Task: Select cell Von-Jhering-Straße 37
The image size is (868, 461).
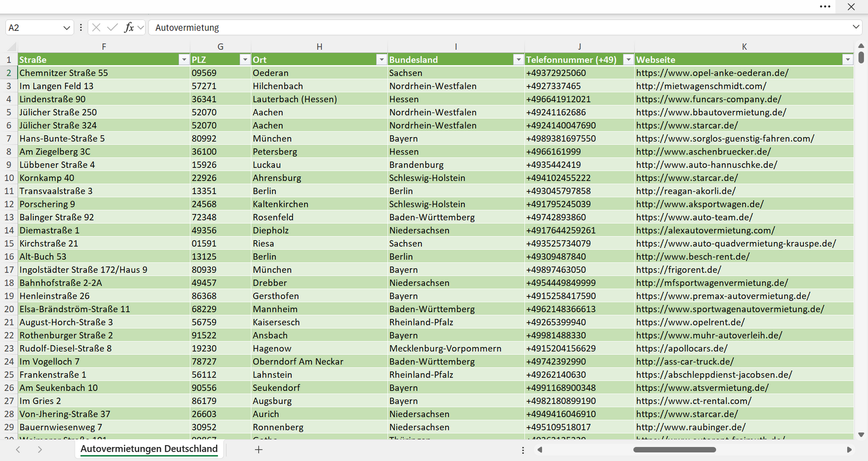Action: pos(104,414)
